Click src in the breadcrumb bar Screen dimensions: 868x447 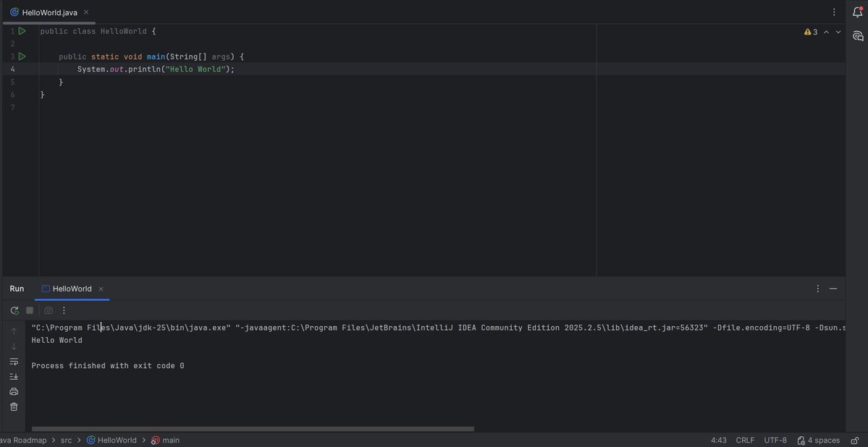(x=65, y=440)
